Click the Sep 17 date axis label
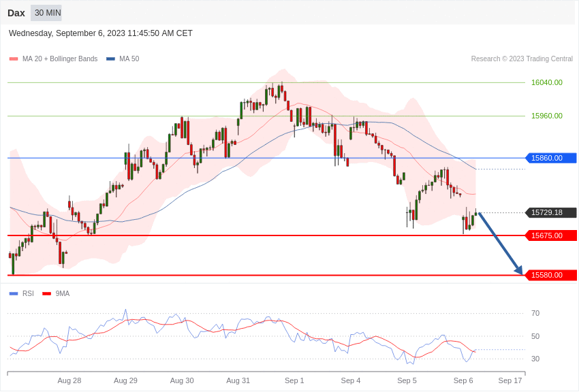Screen dimensions: 579x392 [510, 380]
